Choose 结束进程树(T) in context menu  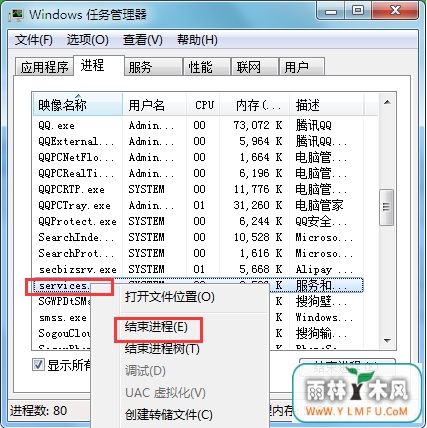coord(162,349)
